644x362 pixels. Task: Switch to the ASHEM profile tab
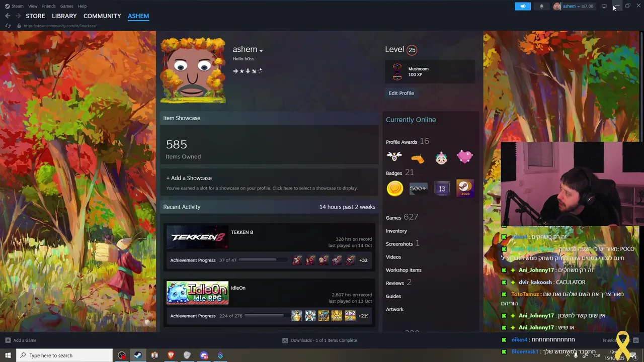[x=138, y=16]
